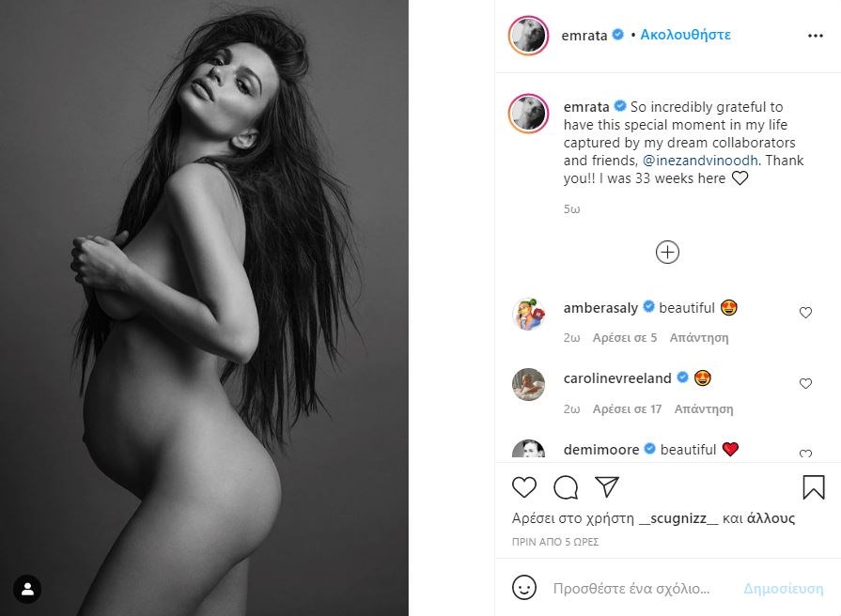
Task: Open emrata's profile picture in the header
Action: [528, 36]
